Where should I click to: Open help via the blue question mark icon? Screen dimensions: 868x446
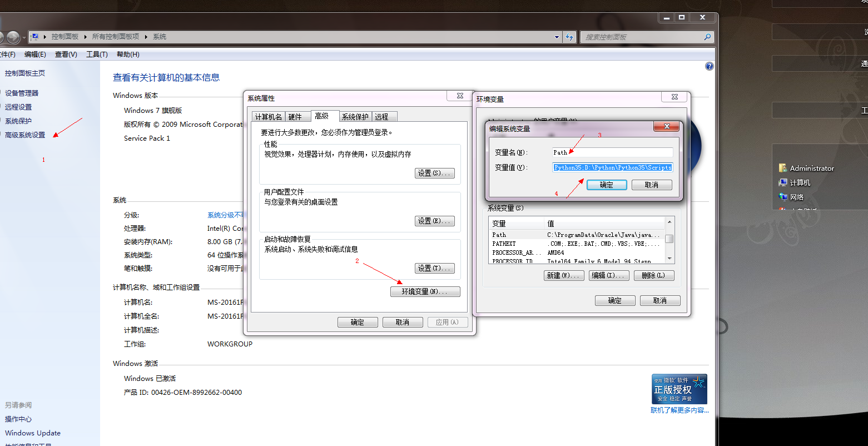click(709, 66)
